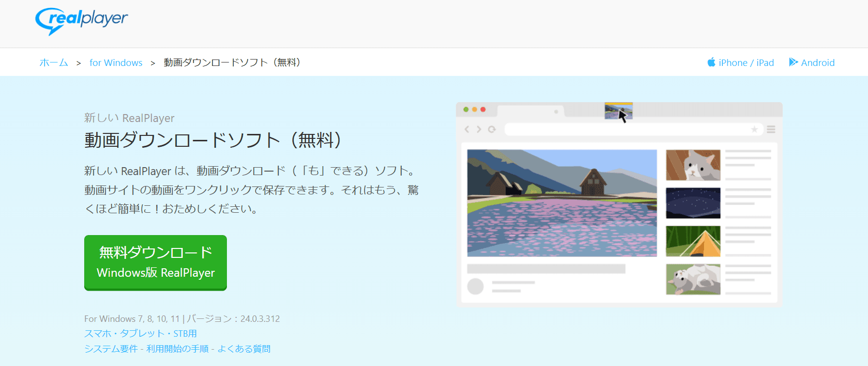The height and width of the screenshot is (366, 868).
Task: Click the forward arrow in the illustrated browser
Action: coord(479,129)
